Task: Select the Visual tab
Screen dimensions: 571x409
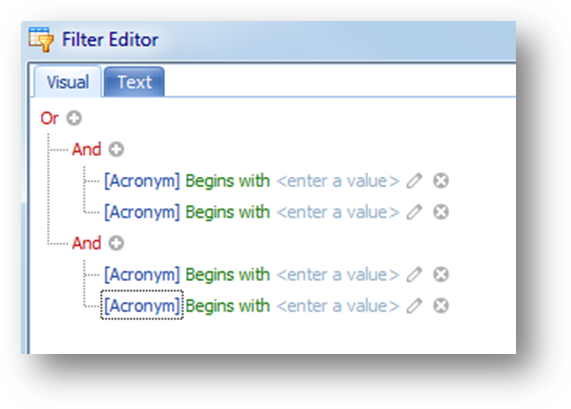Action: tap(68, 82)
